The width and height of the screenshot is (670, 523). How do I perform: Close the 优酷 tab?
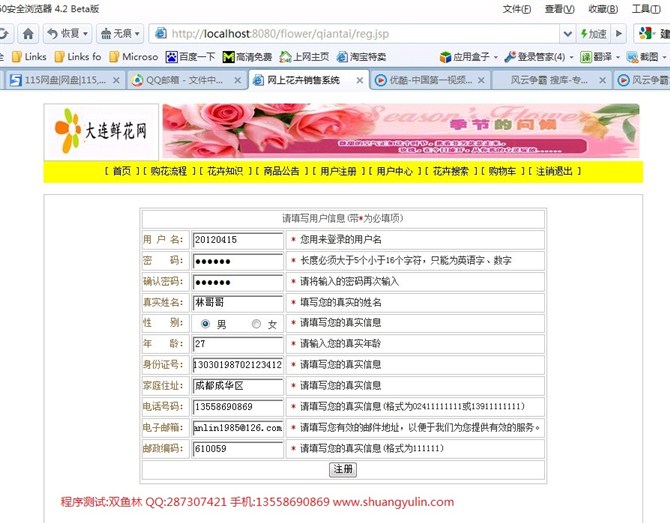click(x=481, y=80)
